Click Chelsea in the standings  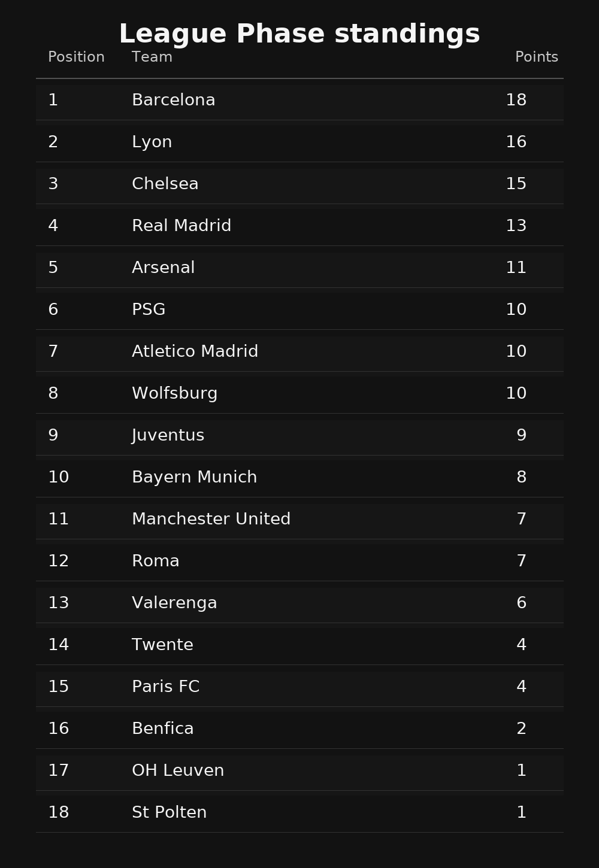point(165,184)
